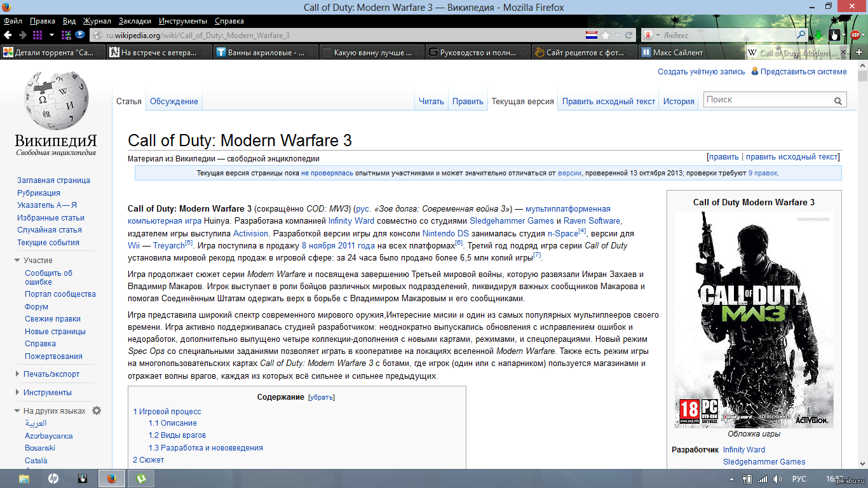Click the Modern Warfare 3 cover image
The image size is (868, 488).
(x=754, y=319)
